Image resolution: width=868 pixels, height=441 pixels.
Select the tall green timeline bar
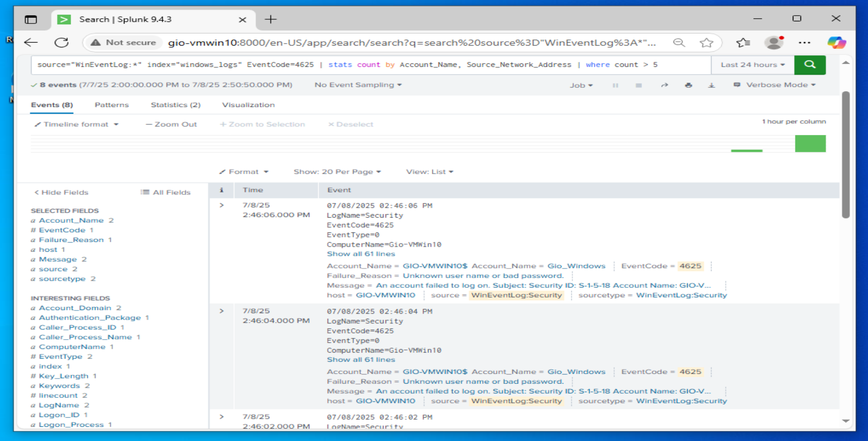click(x=810, y=144)
